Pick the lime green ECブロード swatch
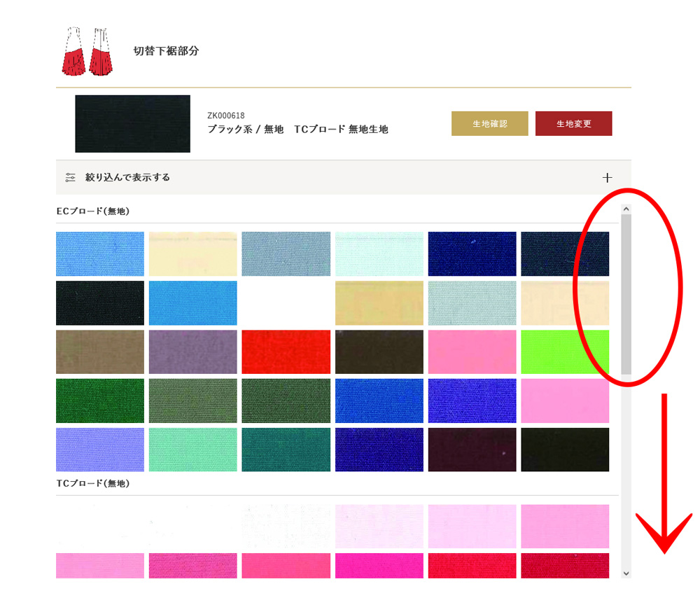Image resolution: width=700 pixels, height=605 pixels. coord(565,352)
